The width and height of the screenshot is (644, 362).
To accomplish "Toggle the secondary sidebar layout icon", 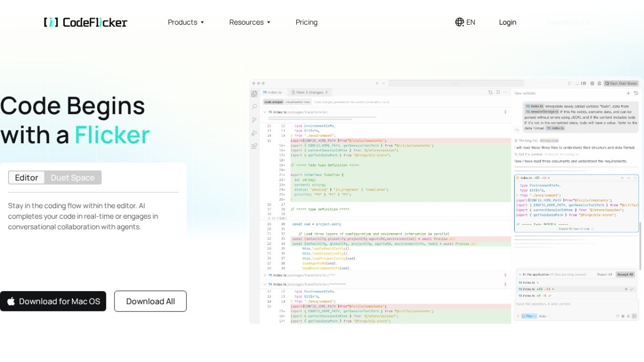I will click(583, 83).
